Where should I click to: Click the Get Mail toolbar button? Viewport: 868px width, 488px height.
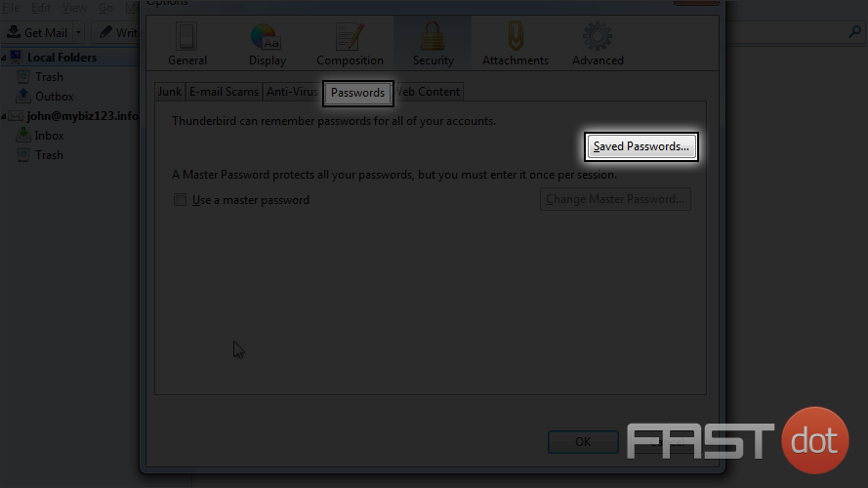click(37, 32)
